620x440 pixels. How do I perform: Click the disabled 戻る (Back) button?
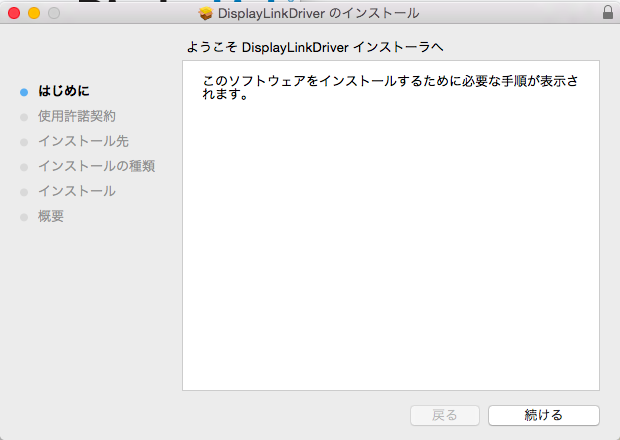(445, 415)
